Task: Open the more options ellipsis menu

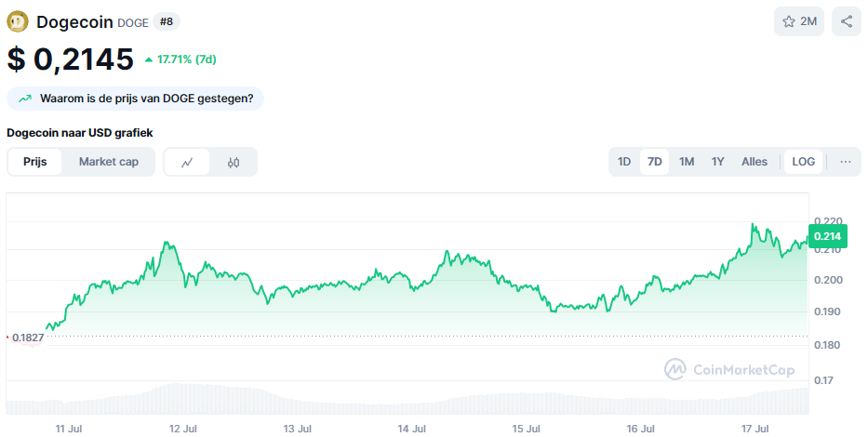Action: [846, 162]
